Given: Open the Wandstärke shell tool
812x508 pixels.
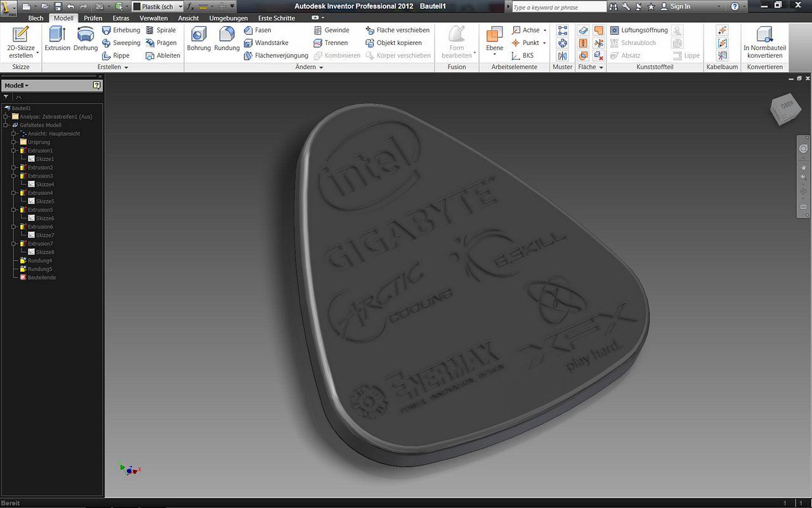Looking at the screenshot, I should 266,43.
